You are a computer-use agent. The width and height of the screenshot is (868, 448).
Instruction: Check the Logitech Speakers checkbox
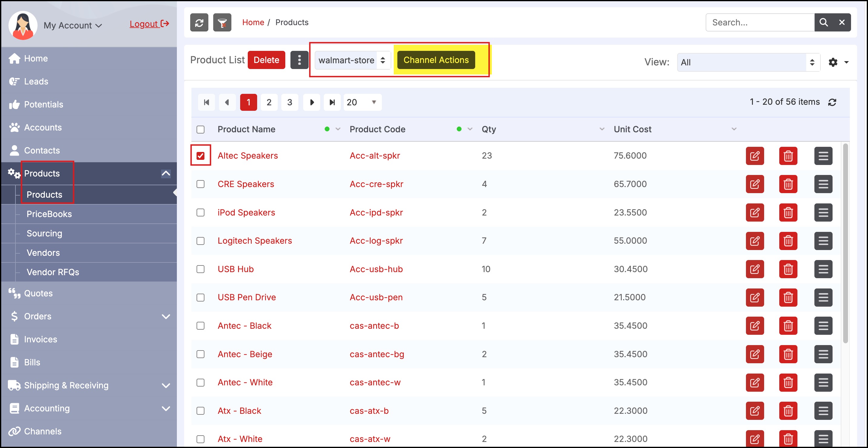tap(200, 241)
